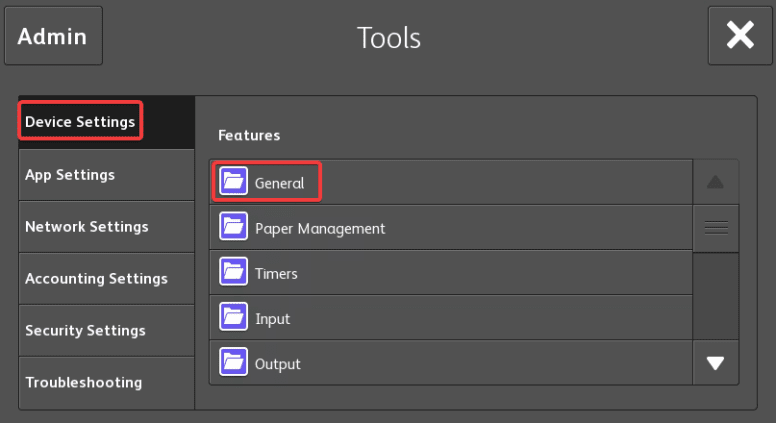
Task: Click the Paper Management folder icon
Action: (x=233, y=228)
